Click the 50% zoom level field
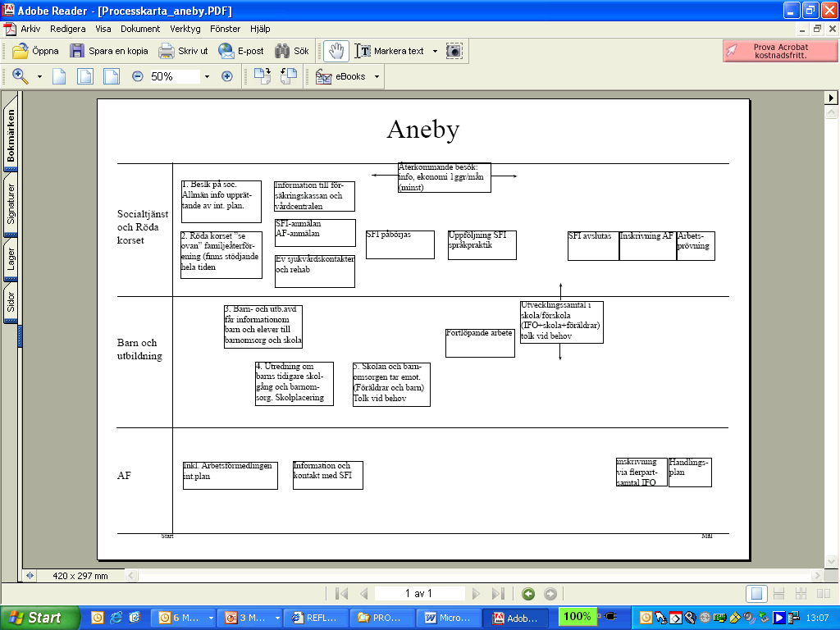 (x=174, y=76)
